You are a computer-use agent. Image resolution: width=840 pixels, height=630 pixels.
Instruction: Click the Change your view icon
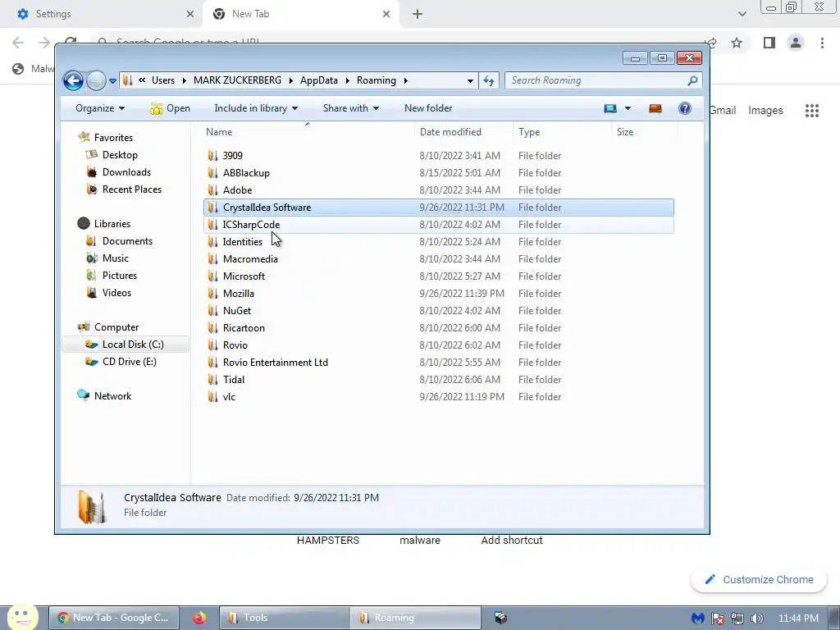(x=610, y=109)
